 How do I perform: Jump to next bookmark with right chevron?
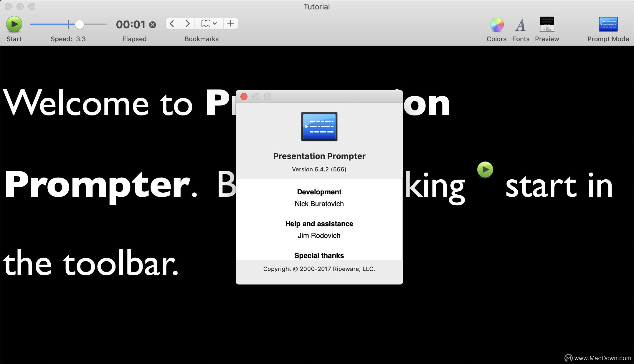pyautogui.click(x=187, y=24)
